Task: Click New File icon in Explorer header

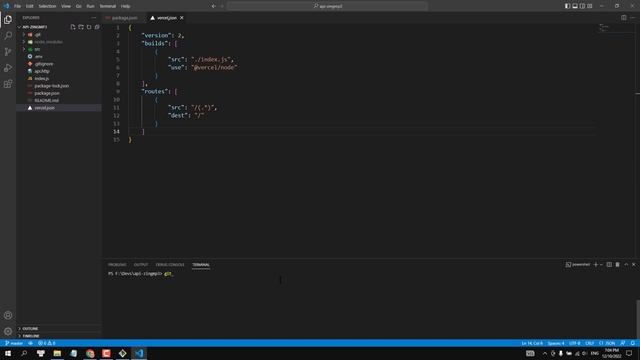Action: click(73, 27)
